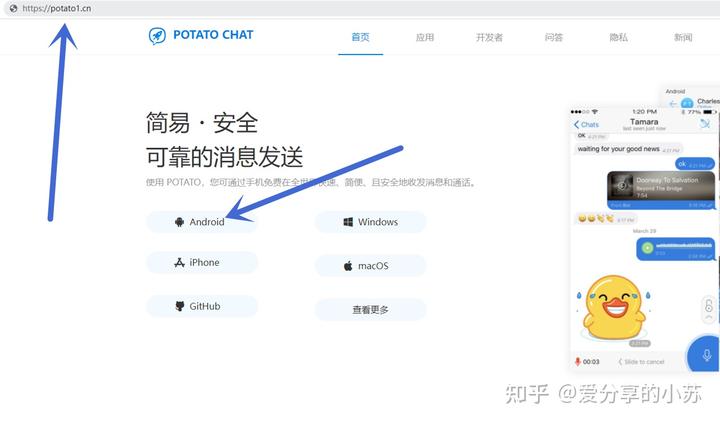
Task: Click the blue 'ok' message bubble
Action: tap(695, 164)
